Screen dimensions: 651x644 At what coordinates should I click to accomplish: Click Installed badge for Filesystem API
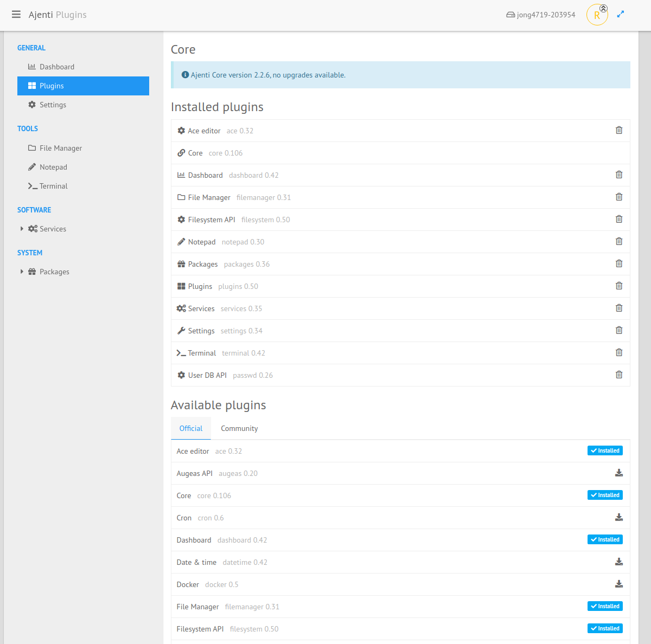point(605,628)
